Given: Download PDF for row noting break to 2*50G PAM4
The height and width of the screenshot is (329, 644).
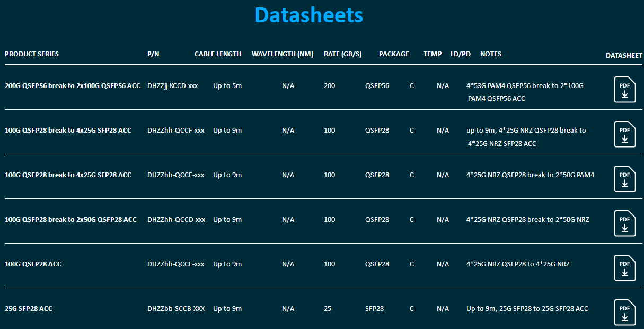Looking at the screenshot, I should (625, 178).
